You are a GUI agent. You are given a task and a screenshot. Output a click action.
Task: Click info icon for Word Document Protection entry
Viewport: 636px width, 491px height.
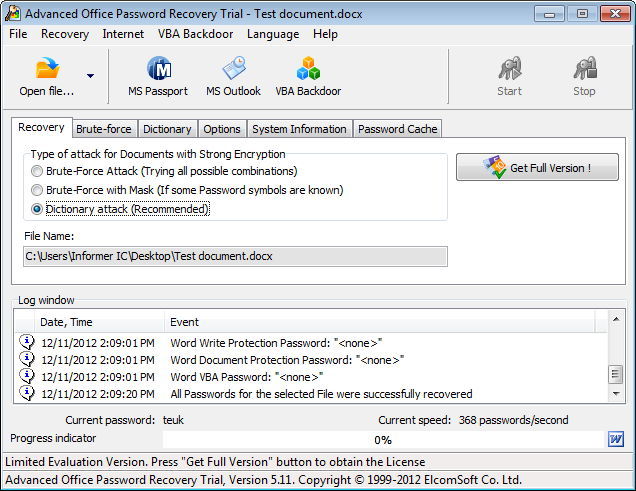[27, 359]
